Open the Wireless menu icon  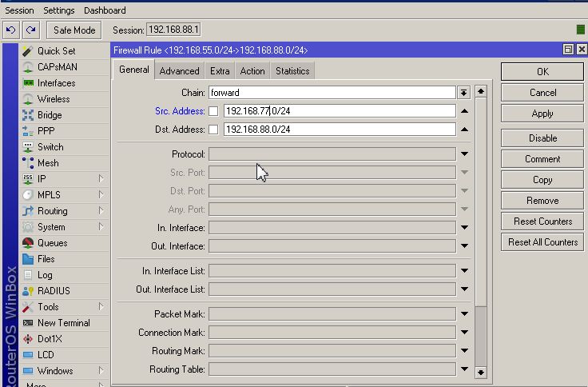(28, 99)
